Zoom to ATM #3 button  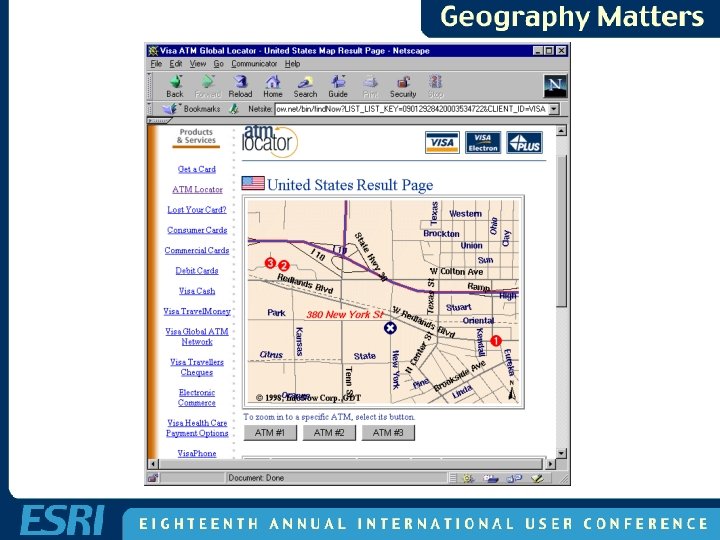pyautogui.click(x=388, y=433)
